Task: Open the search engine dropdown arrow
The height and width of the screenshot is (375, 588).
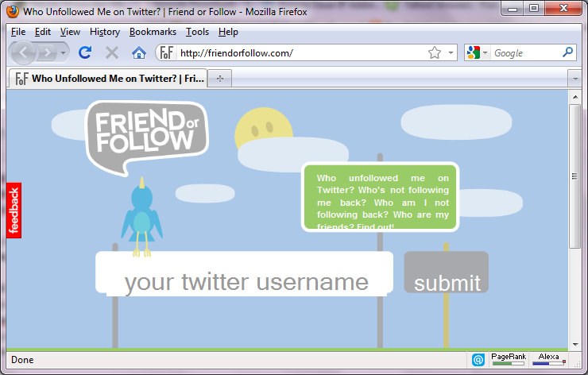Action: point(485,53)
